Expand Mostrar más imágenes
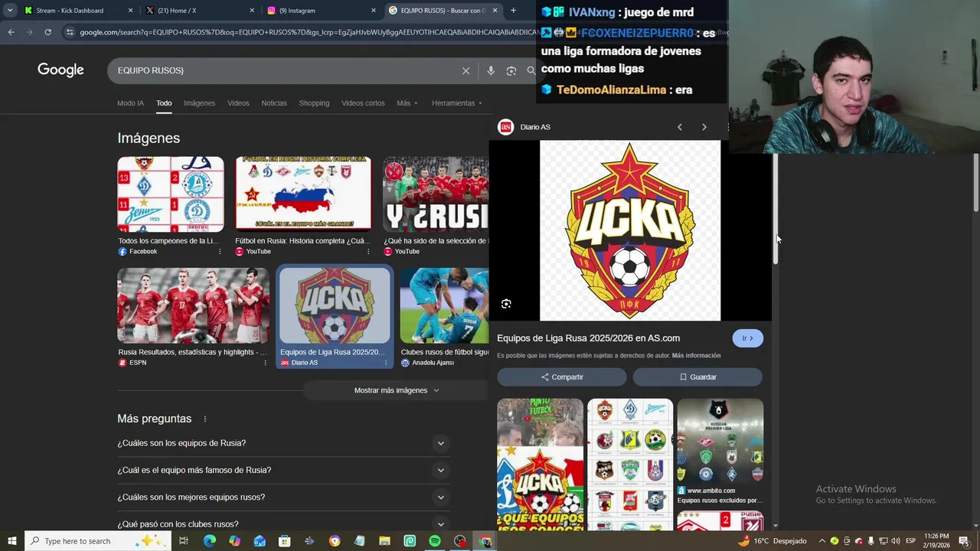The image size is (980, 551). [x=397, y=390]
